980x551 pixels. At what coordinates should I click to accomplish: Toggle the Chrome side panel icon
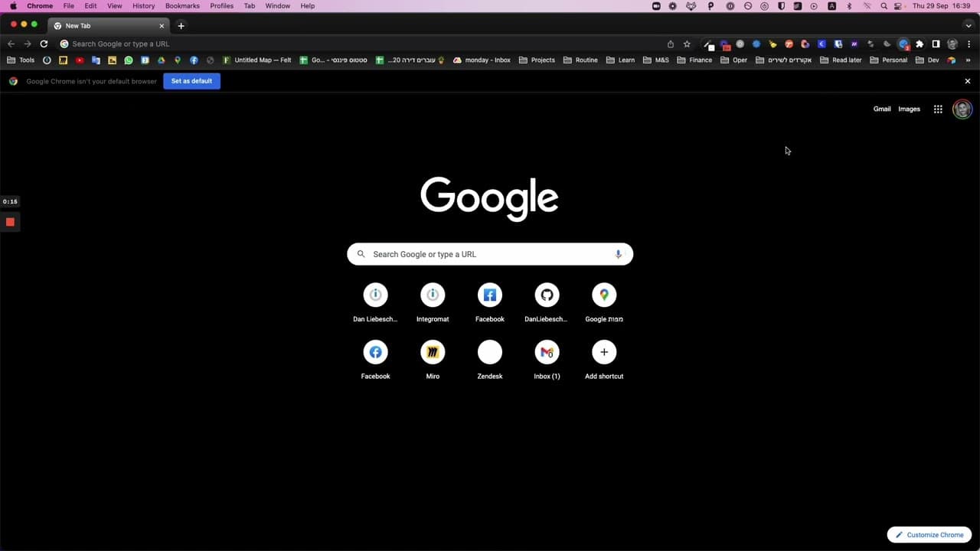(x=936, y=44)
